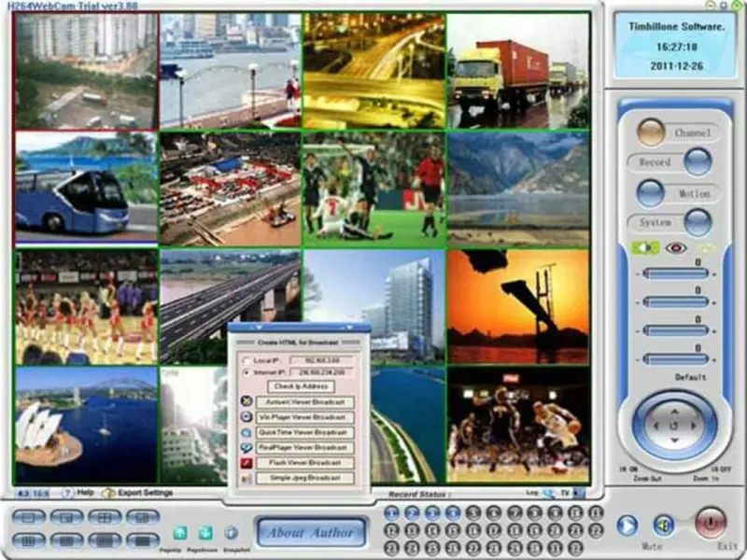This screenshot has width=747, height=560.
Task: Click PTZ left arrow on control dial
Action: 656,426
